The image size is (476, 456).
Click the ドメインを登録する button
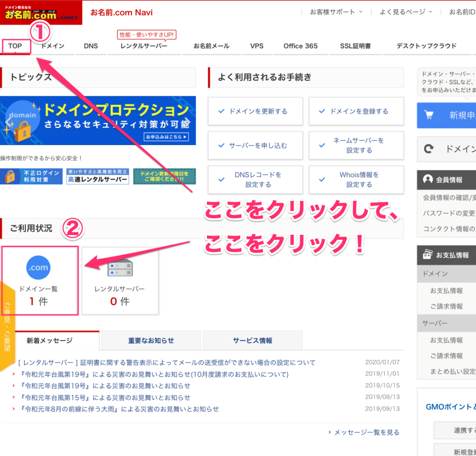357,111
